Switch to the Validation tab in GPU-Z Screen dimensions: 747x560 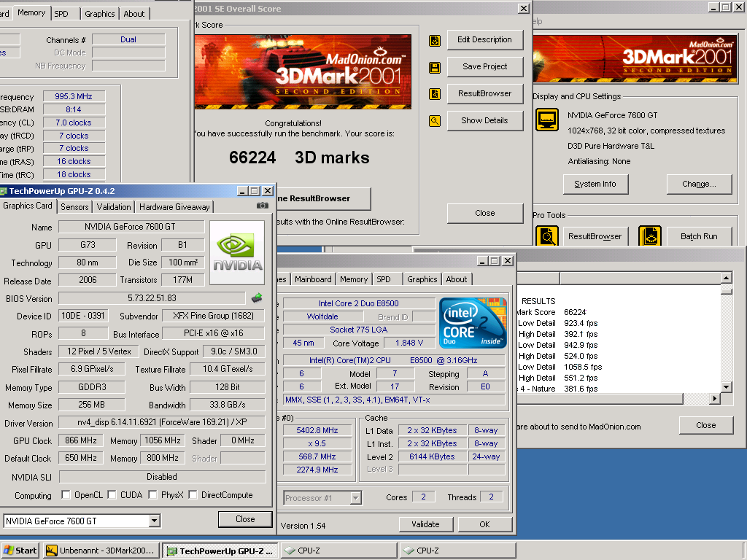113,206
